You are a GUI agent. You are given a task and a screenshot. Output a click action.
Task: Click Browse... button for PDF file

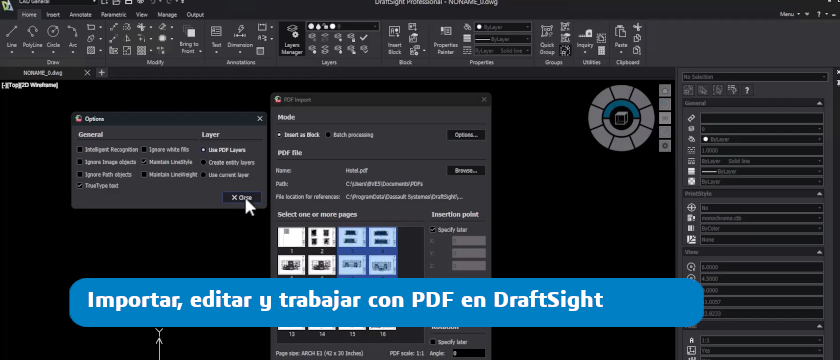466,171
